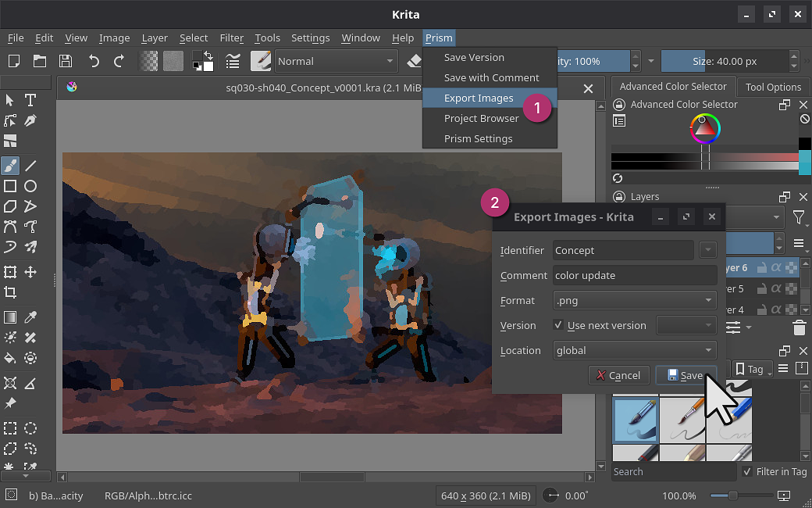Image resolution: width=812 pixels, height=508 pixels.
Task: Open the Version number dropdown
Action: [686, 325]
